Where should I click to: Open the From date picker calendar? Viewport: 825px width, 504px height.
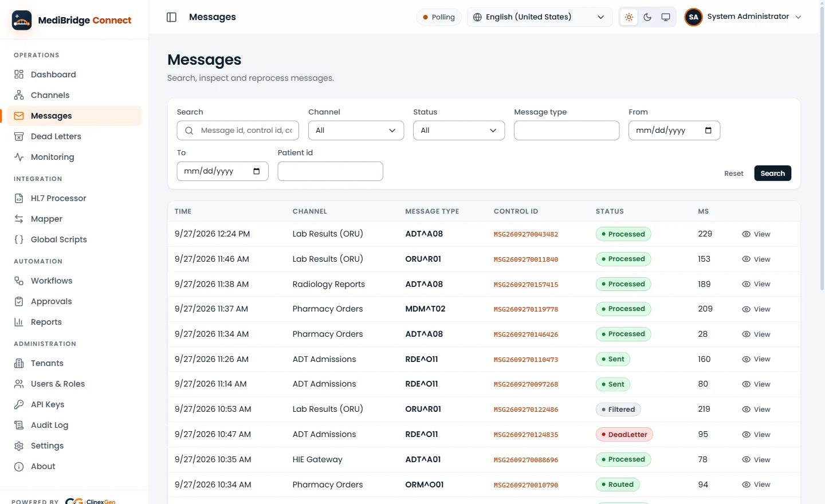pos(708,131)
